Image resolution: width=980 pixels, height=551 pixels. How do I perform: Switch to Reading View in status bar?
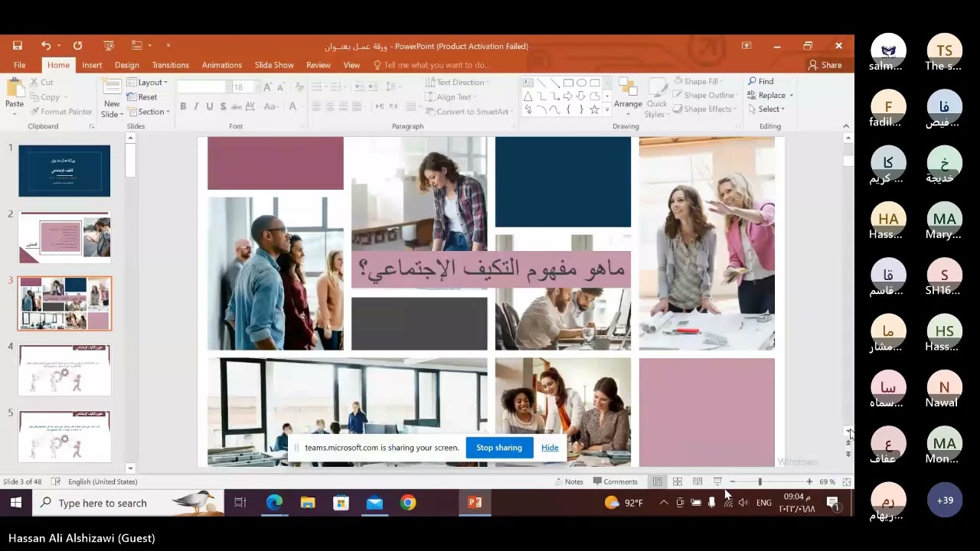point(697,481)
